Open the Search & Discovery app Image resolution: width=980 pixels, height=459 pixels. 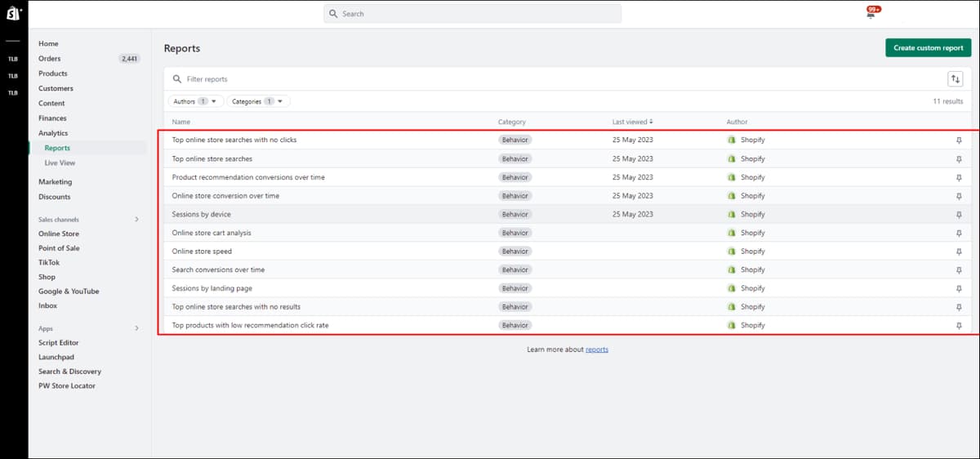click(x=69, y=372)
